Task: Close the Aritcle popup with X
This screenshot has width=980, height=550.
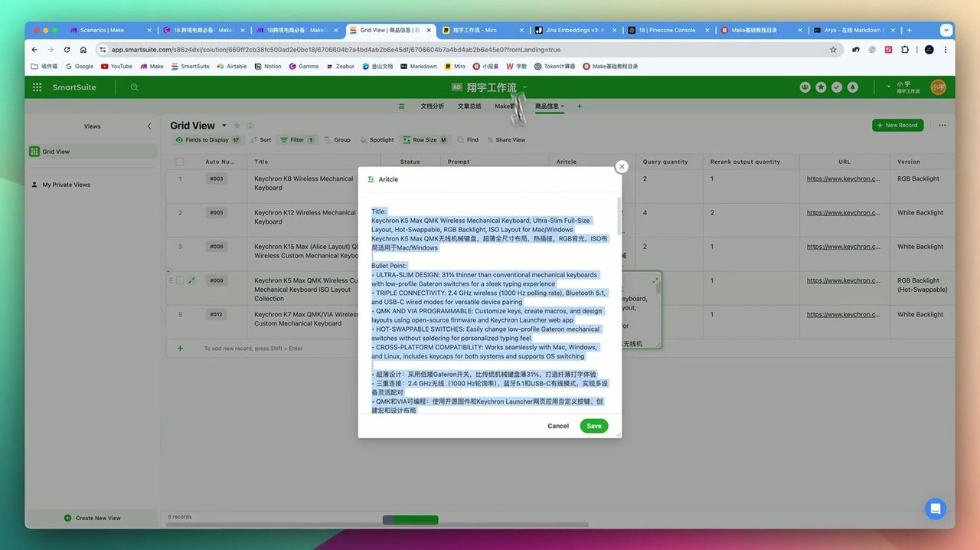Action: [x=622, y=166]
